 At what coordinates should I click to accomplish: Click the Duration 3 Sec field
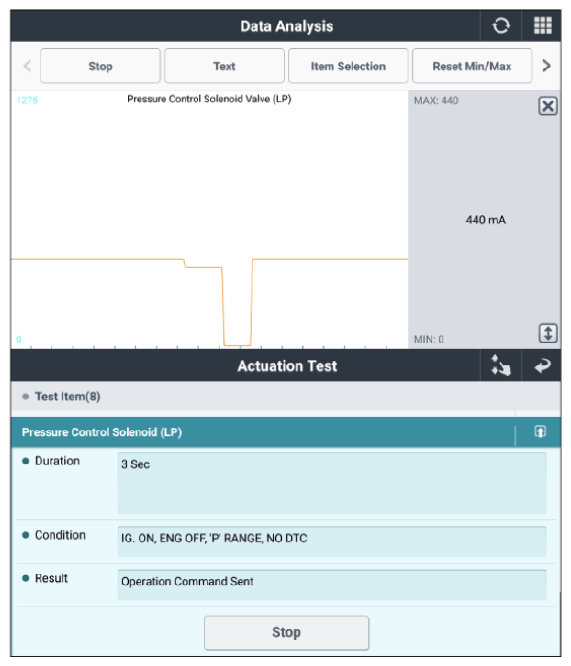pyautogui.click(x=332, y=483)
